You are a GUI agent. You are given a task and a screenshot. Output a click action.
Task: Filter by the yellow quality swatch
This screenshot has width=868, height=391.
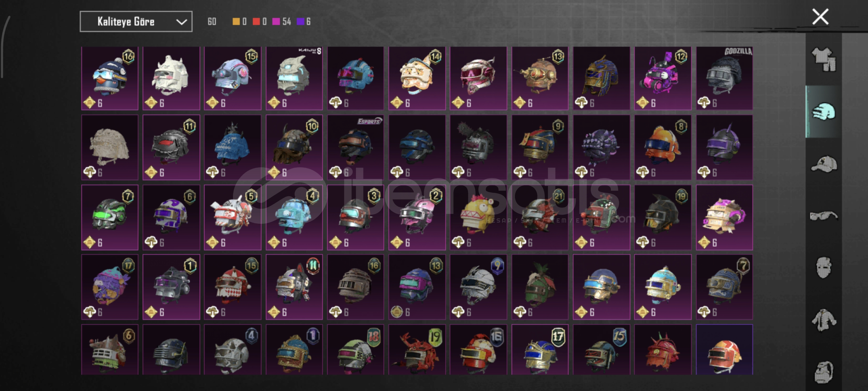[x=236, y=22]
